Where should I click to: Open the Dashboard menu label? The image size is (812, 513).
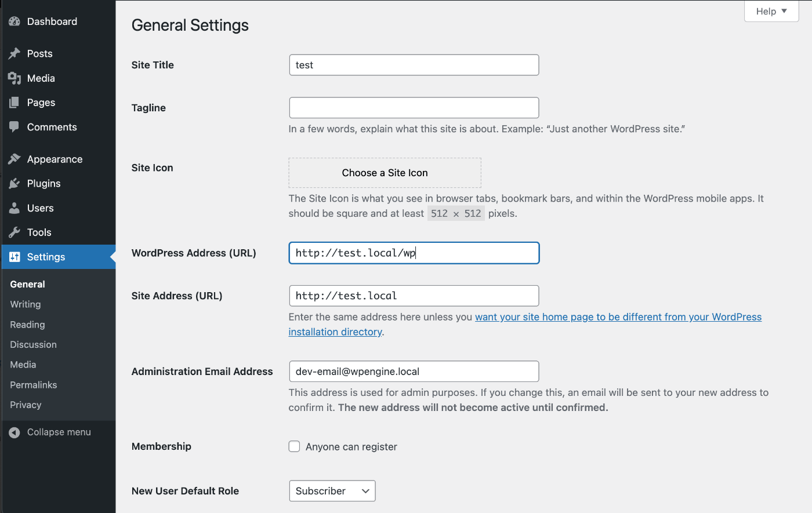point(52,21)
